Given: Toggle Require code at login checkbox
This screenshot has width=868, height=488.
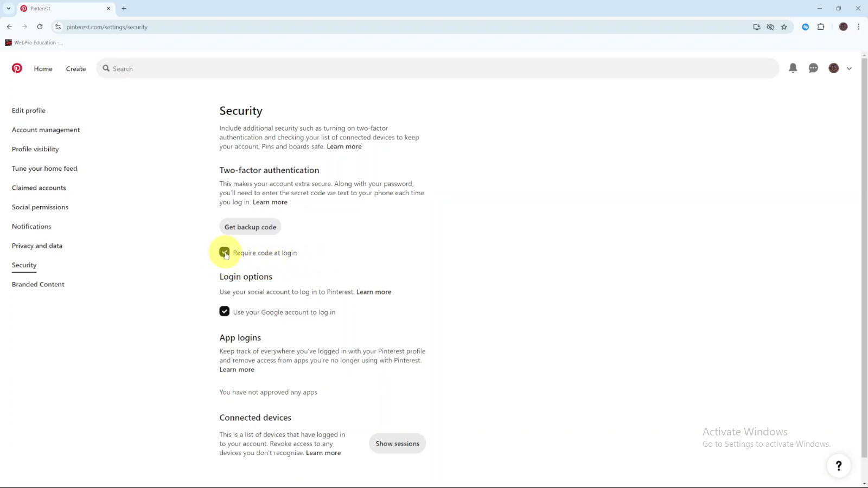Looking at the screenshot, I should point(224,252).
